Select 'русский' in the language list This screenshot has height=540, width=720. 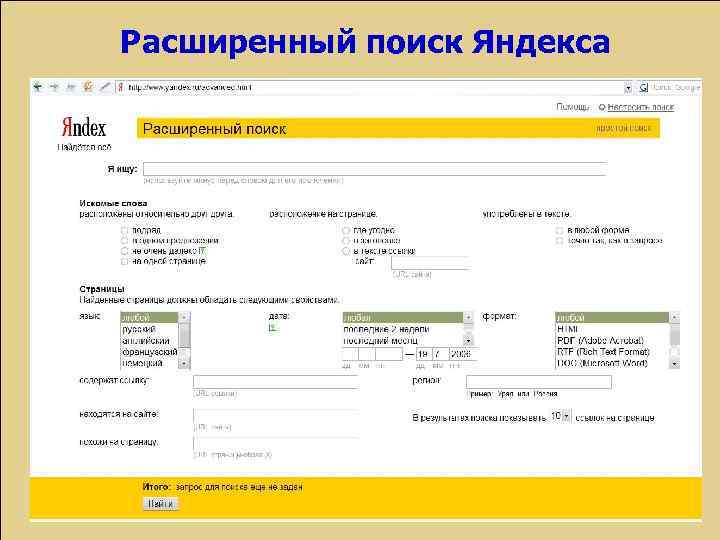pos(149,329)
